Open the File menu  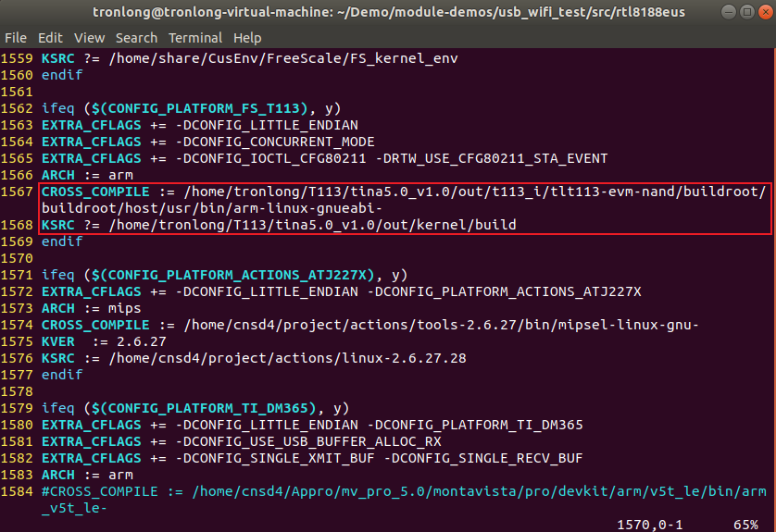pyautogui.click(x=16, y=38)
